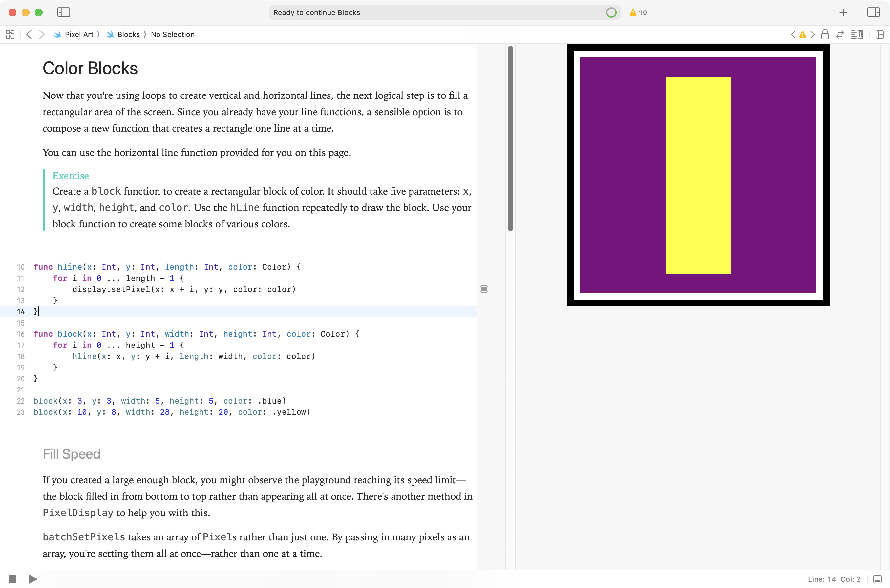Place cursor on line 10 func hline

pos(167,267)
